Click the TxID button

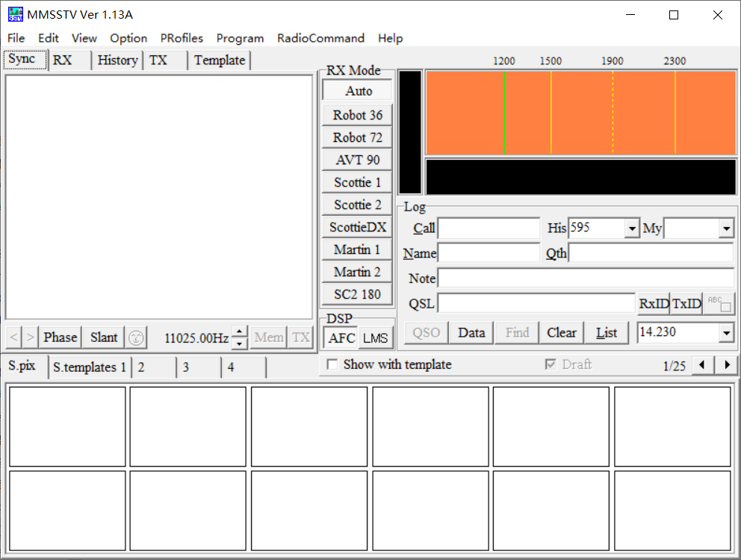tap(686, 303)
